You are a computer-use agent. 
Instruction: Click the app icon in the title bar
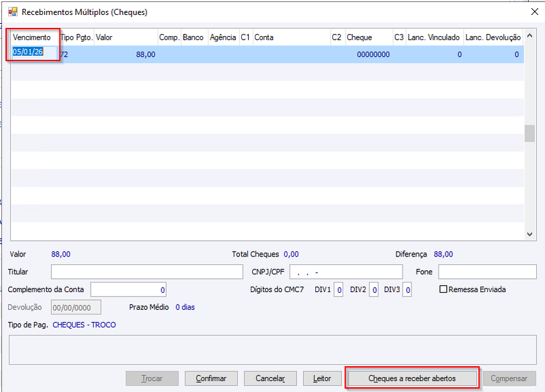pyautogui.click(x=13, y=12)
